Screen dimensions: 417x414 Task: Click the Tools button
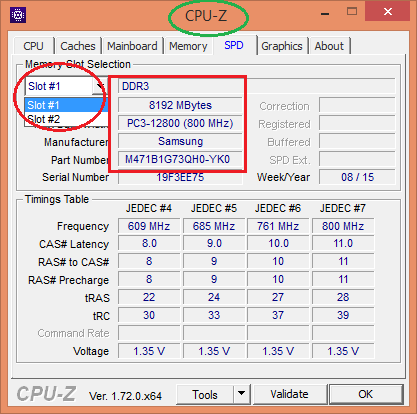click(x=205, y=395)
